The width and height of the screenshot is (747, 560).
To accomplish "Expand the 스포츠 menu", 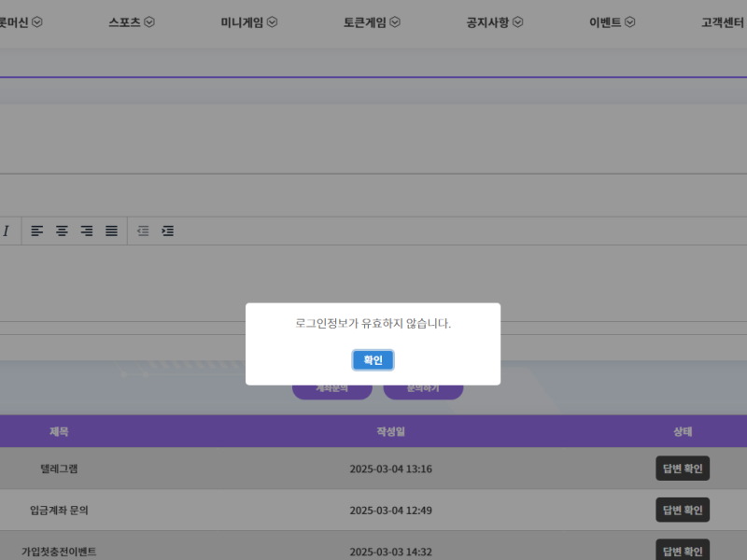I will pos(132,22).
